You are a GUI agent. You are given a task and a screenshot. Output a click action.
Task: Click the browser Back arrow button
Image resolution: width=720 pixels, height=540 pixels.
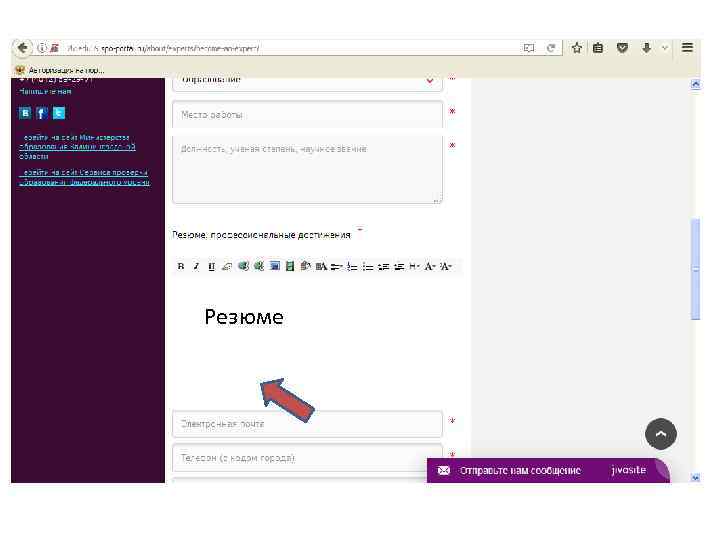22,48
